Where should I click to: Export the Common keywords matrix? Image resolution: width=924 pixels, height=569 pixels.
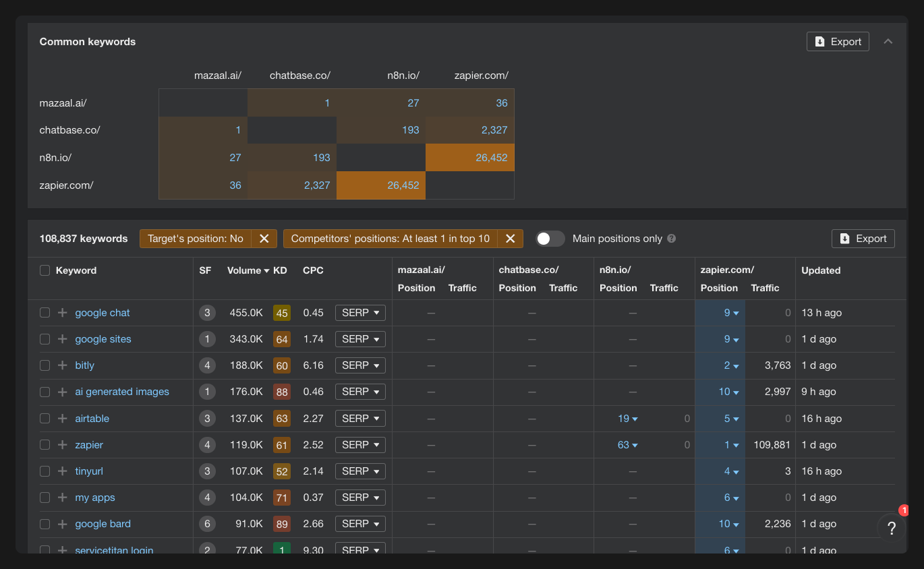point(838,42)
